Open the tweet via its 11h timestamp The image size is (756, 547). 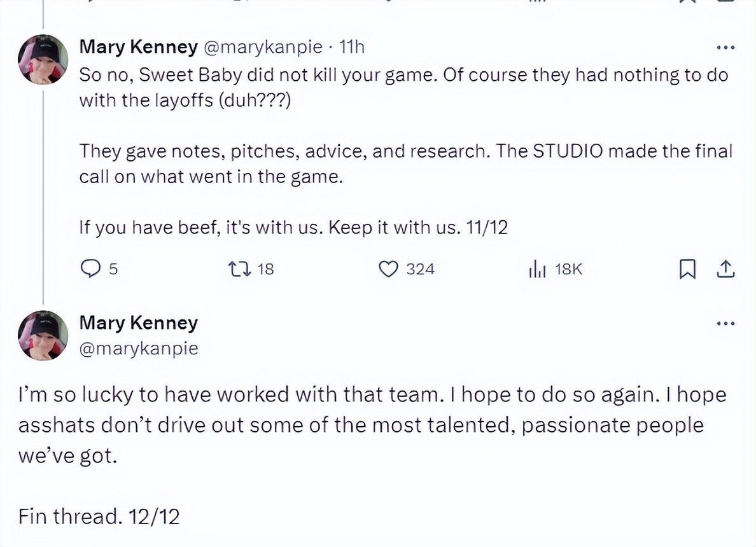point(352,46)
